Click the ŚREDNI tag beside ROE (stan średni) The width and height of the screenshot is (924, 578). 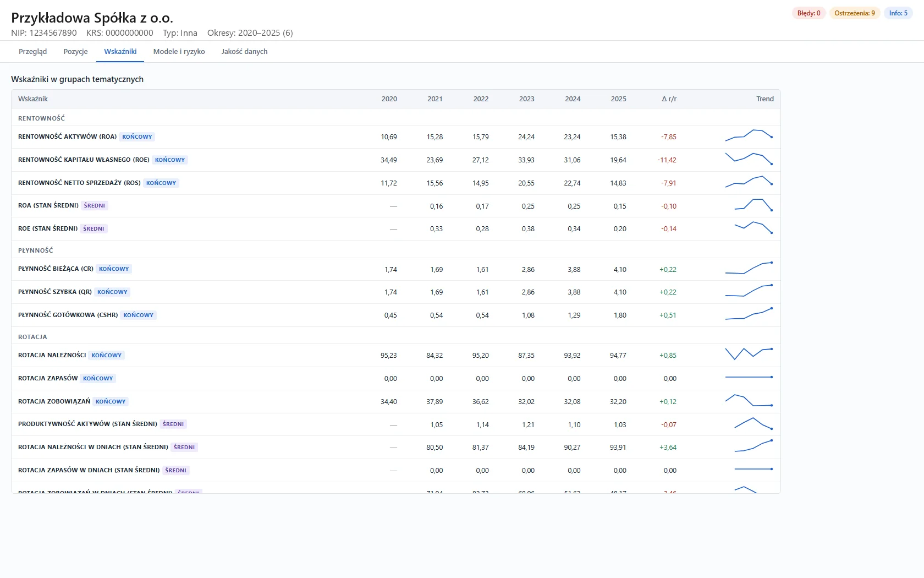(x=94, y=228)
